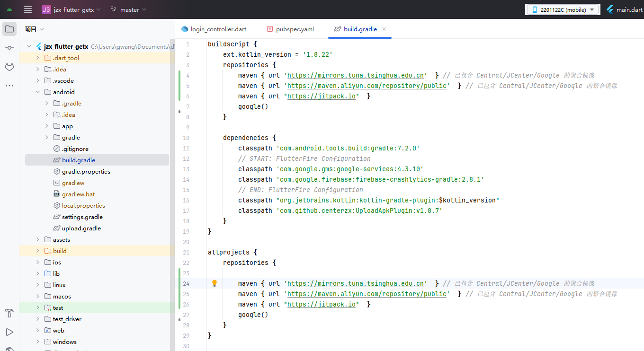The height and width of the screenshot is (351, 644).
Task: Open main.dart run configuration selector
Action: click(625, 9)
